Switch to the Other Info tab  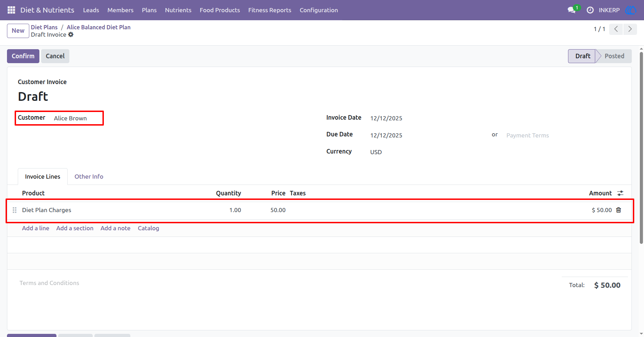click(x=89, y=177)
